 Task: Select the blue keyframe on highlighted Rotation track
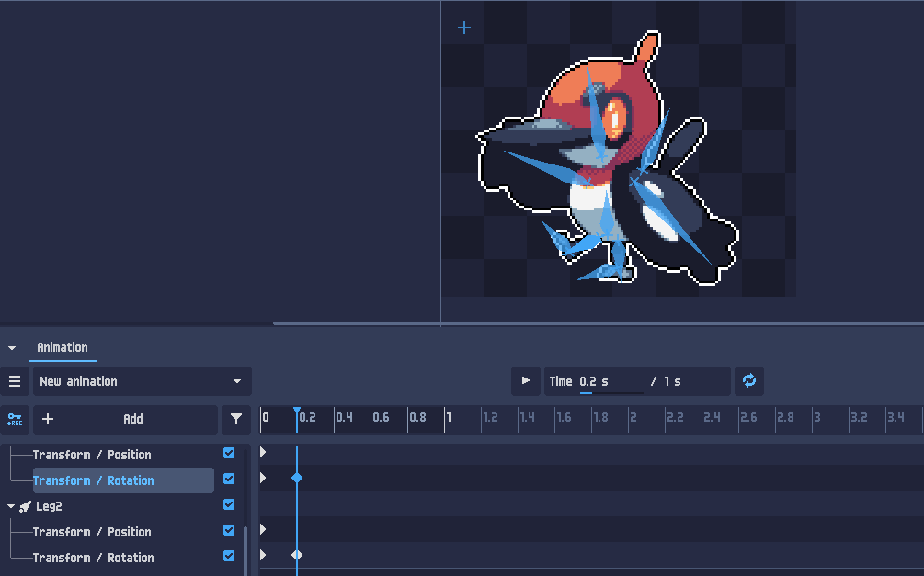(297, 478)
